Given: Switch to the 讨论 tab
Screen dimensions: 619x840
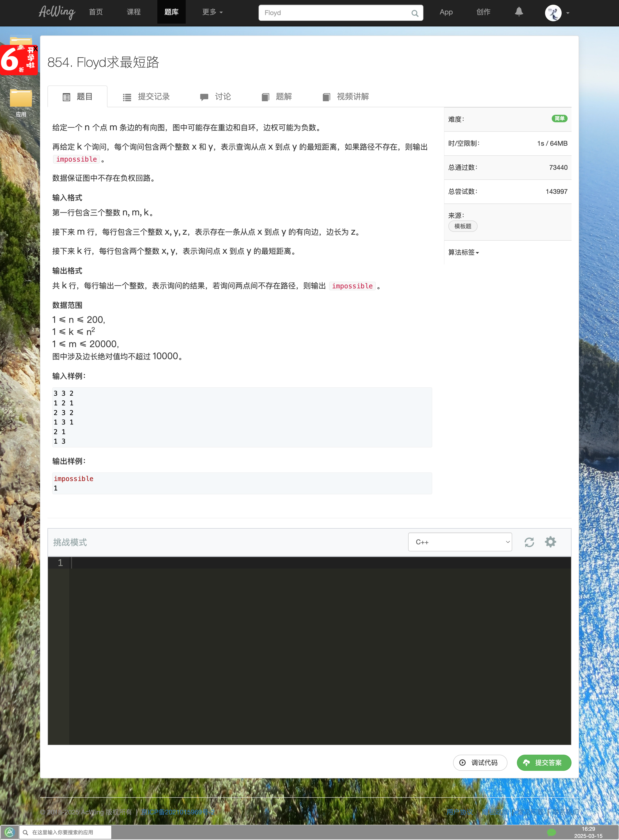Looking at the screenshot, I should point(215,97).
